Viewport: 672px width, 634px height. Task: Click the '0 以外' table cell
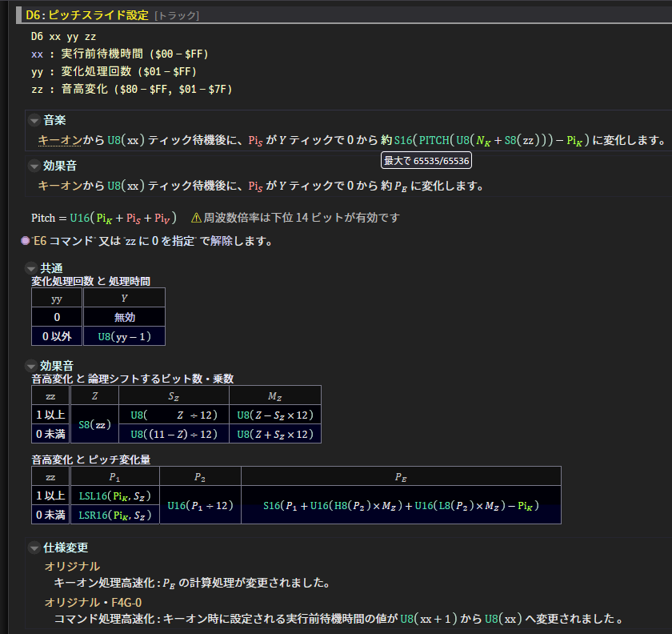click(x=57, y=336)
